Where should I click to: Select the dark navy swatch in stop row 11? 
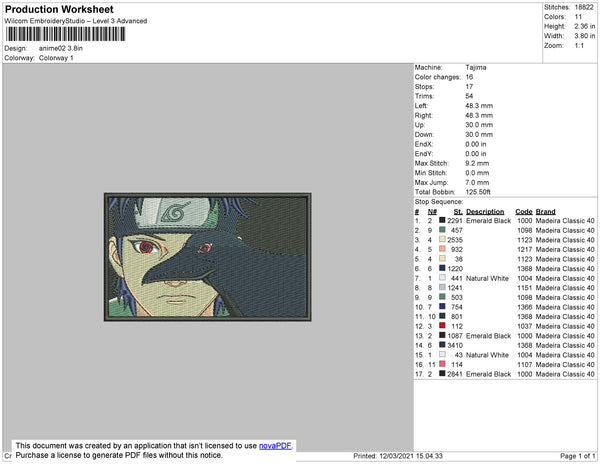click(442, 316)
